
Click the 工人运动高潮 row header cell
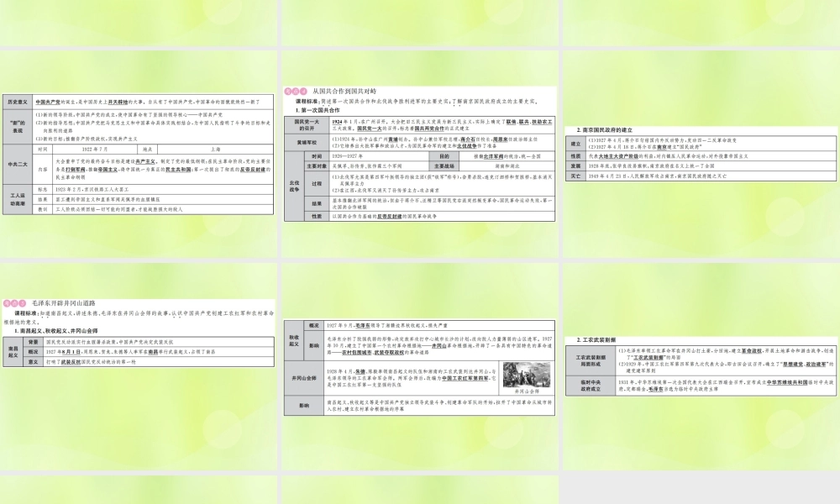point(18,199)
